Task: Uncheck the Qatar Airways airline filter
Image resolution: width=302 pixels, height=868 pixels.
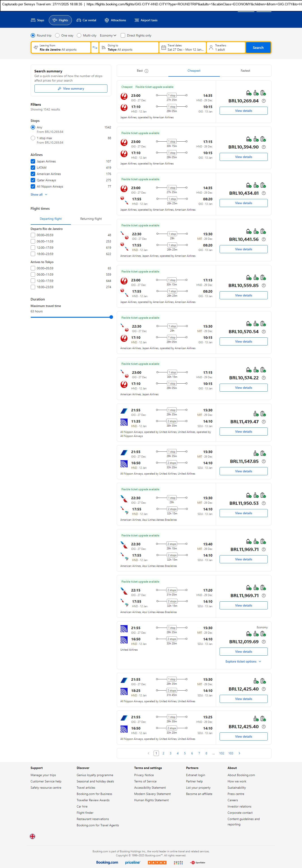Action: [33, 180]
